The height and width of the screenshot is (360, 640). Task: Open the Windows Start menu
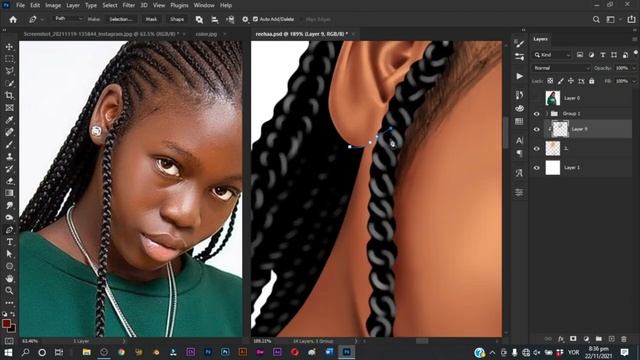click(8, 352)
